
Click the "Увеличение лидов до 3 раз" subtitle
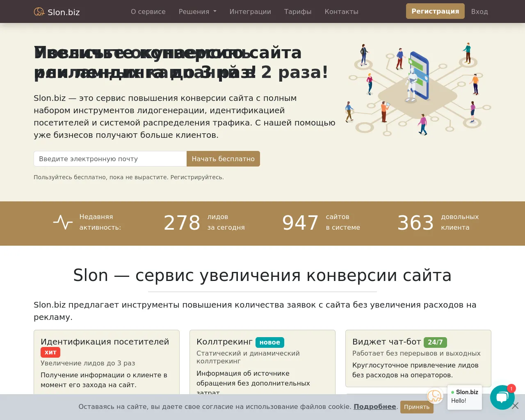point(88,363)
